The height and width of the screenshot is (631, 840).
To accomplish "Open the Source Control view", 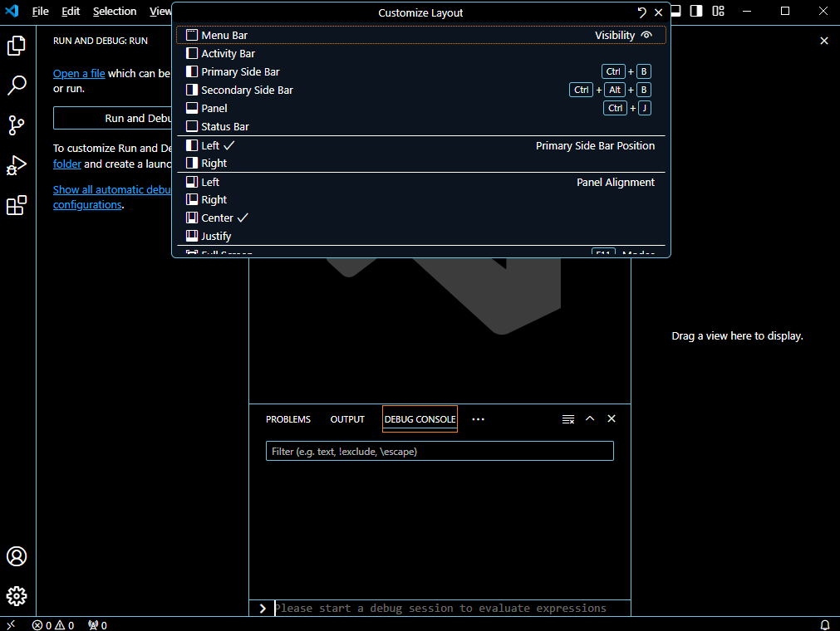I will pos(17,125).
